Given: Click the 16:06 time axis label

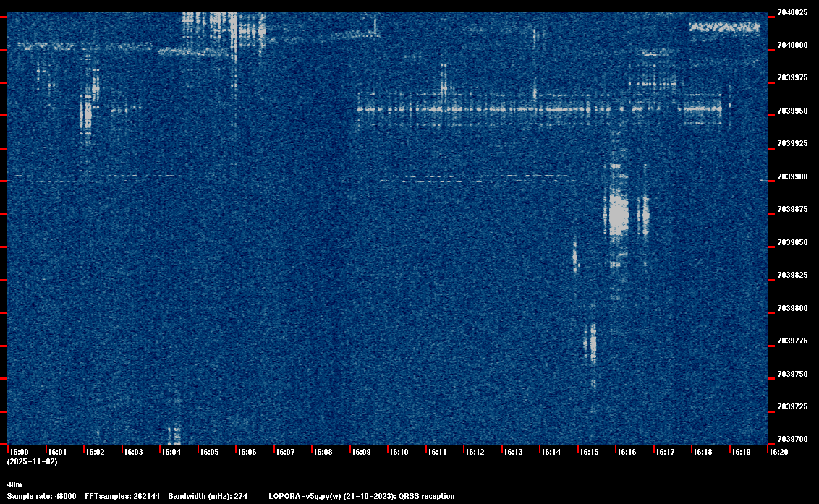Looking at the screenshot, I should click(x=247, y=452).
